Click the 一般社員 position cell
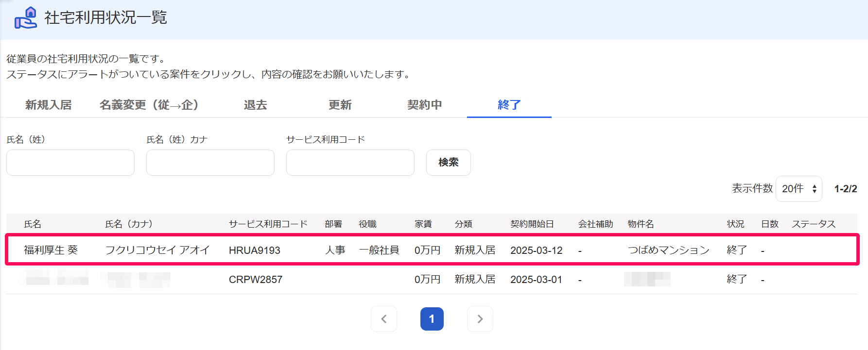This screenshot has width=868, height=350. pos(379,250)
